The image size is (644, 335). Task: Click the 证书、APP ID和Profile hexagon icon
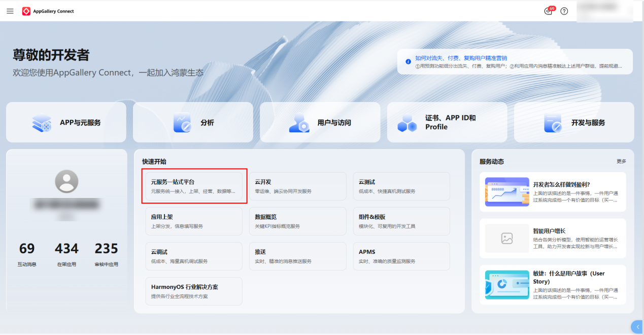point(407,122)
